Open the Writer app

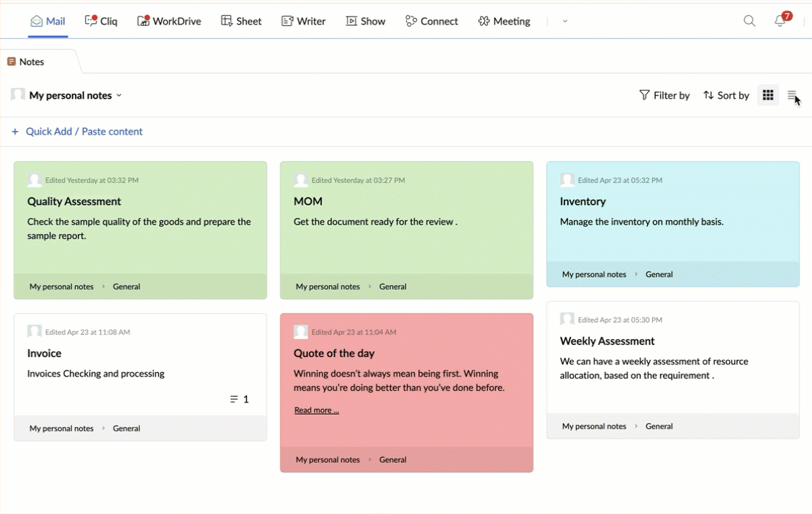(x=303, y=21)
